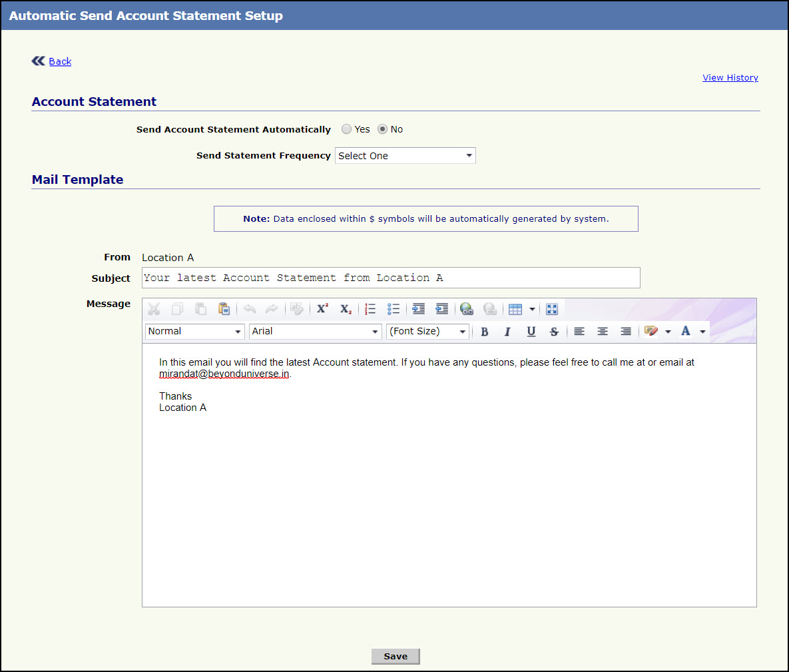Maximize the editor with the fullscreen icon
The height and width of the screenshot is (672, 789).
point(551,308)
